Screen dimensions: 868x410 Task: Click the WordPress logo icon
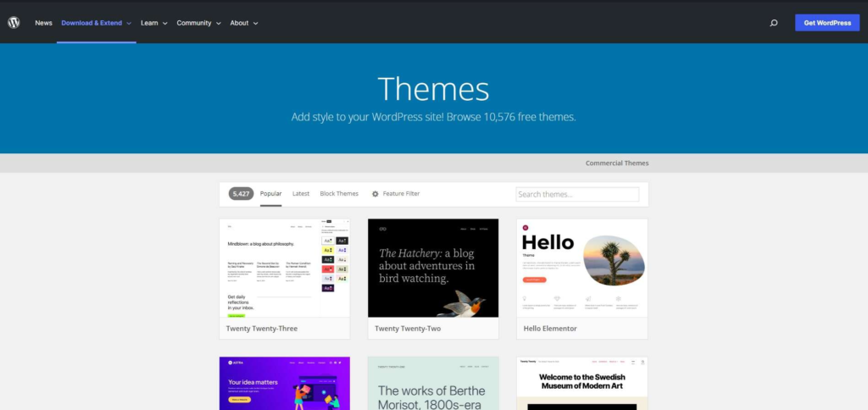(x=14, y=23)
